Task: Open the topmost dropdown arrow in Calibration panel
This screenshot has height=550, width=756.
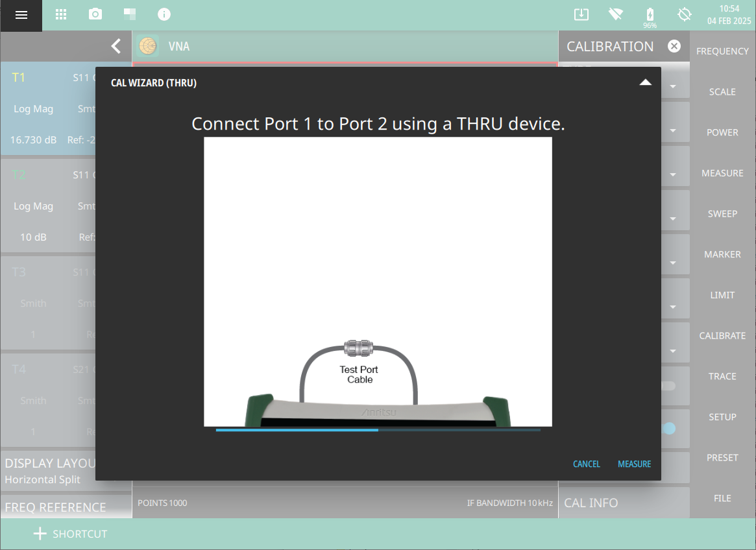Action: coord(672,87)
